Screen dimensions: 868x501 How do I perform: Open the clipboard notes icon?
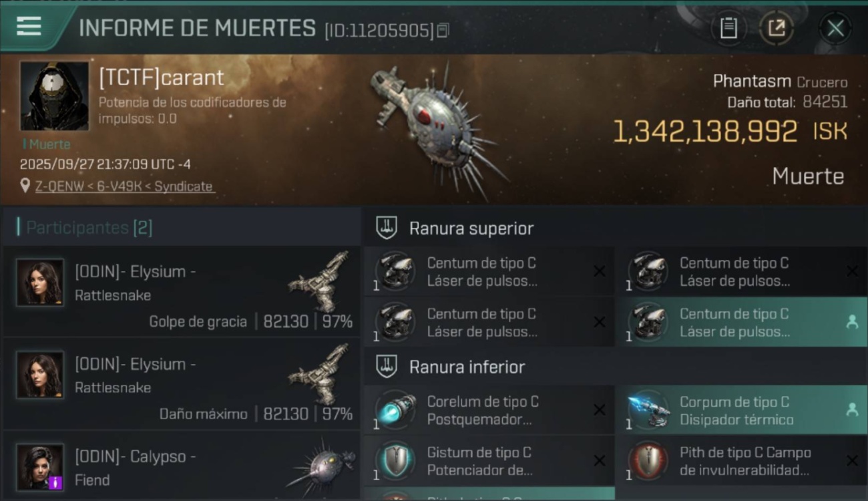[728, 28]
